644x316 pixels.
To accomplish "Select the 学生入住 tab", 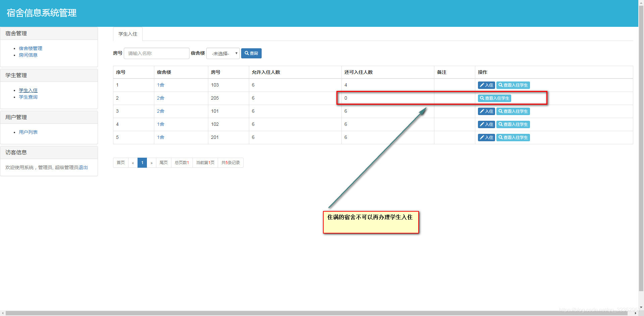I will pos(128,34).
